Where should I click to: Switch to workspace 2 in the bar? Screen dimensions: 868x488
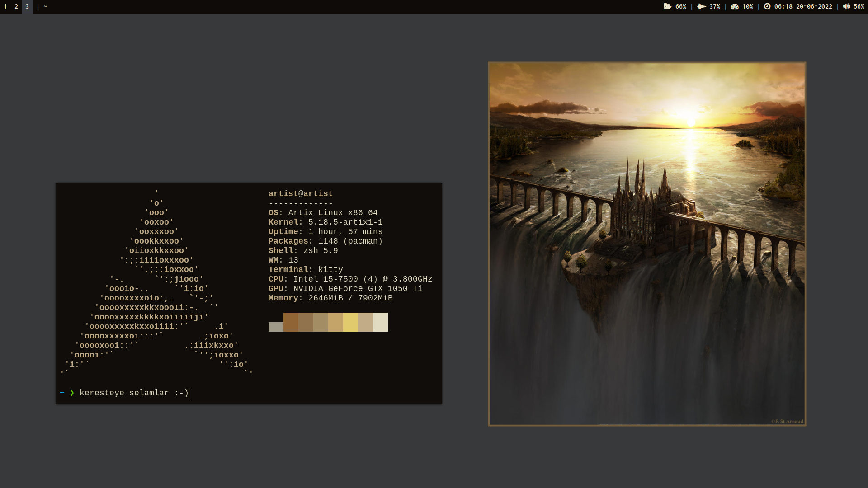tap(16, 6)
